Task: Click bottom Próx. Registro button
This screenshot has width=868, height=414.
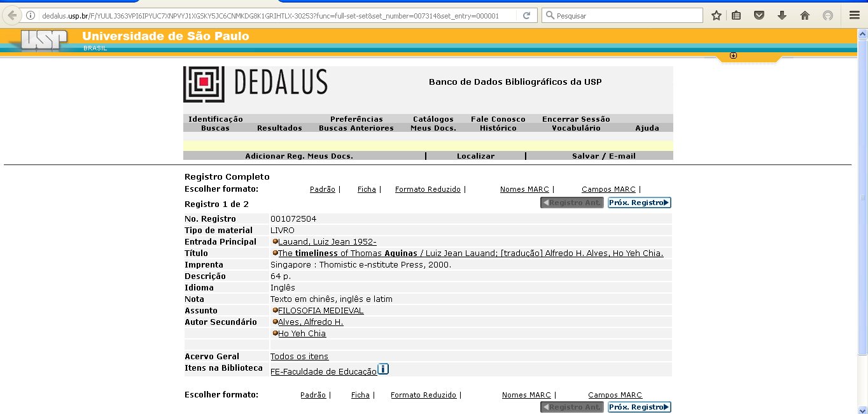Action: click(640, 407)
